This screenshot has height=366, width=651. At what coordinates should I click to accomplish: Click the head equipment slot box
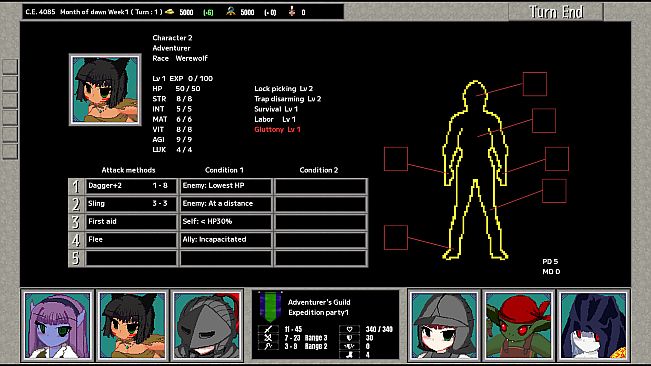tap(535, 84)
